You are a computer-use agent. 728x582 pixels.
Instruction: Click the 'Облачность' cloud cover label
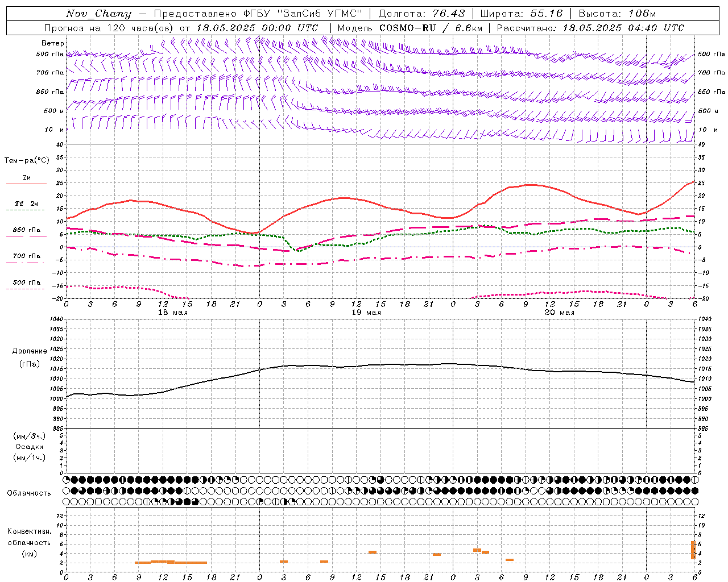click(29, 493)
